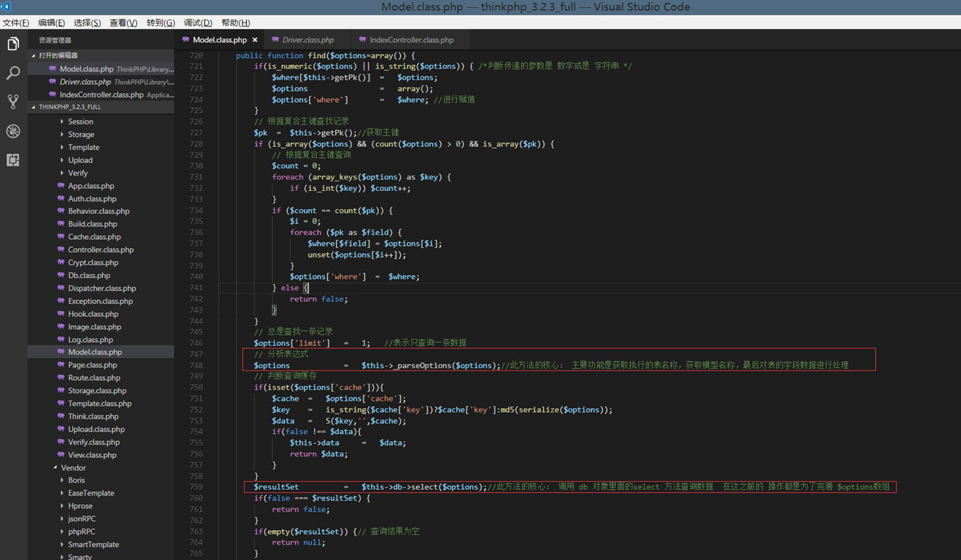The height and width of the screenshot is (560, 961).
Task: Place cursor on the _parseOptions call
Action: [x=431, y=366]
